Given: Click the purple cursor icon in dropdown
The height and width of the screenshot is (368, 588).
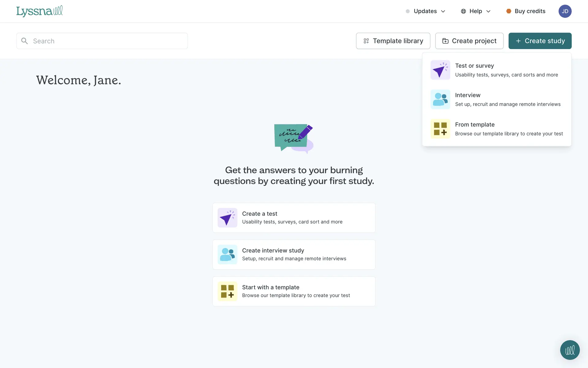Looking at the screenshot, I should click(x=440, y=70).
